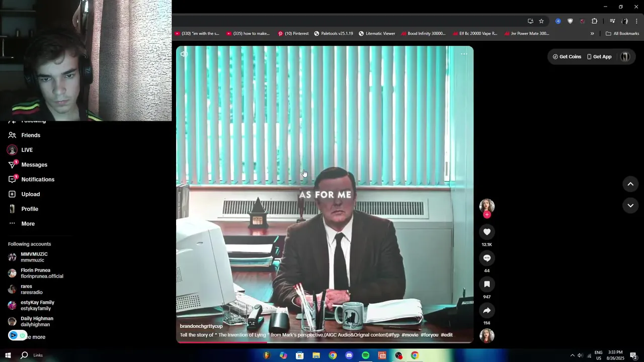644x362 pixels.
Task: Open Profile in the sidebar
Action: tap(29, 209)
